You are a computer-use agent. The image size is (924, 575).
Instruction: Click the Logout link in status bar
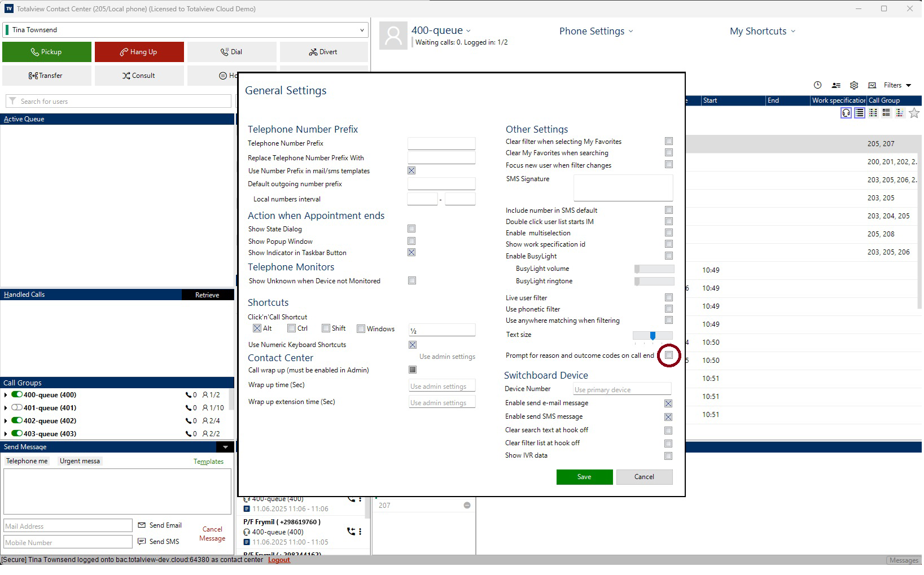(279, 560)
